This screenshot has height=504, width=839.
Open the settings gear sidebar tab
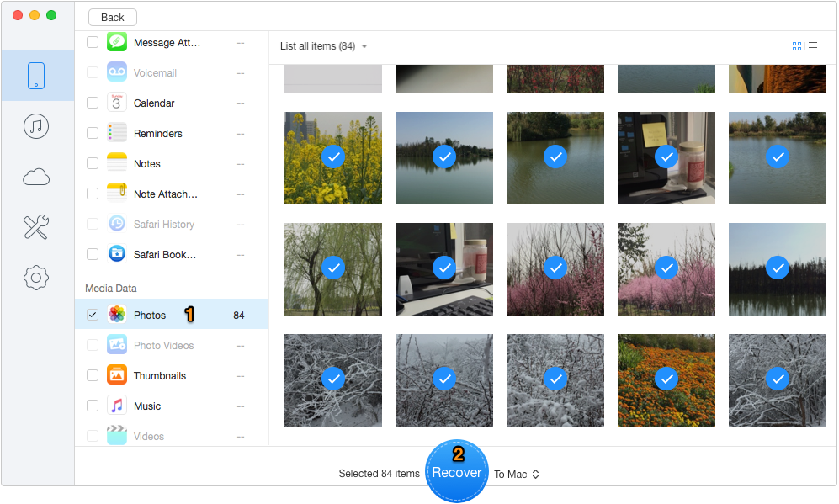click(x=36, y=278)
